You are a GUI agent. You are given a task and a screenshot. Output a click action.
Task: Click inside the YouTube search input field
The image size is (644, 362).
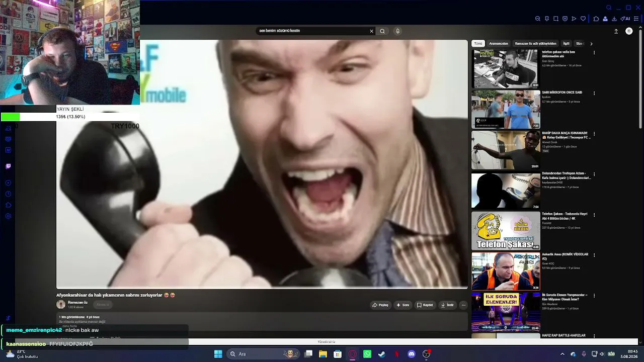pyautogui.click(x=313, y=31)
